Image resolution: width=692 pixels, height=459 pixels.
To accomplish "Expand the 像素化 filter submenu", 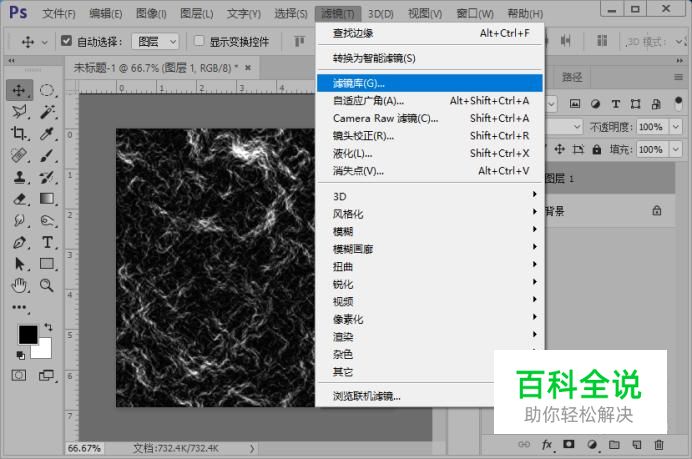I will (x=430, y=319).
